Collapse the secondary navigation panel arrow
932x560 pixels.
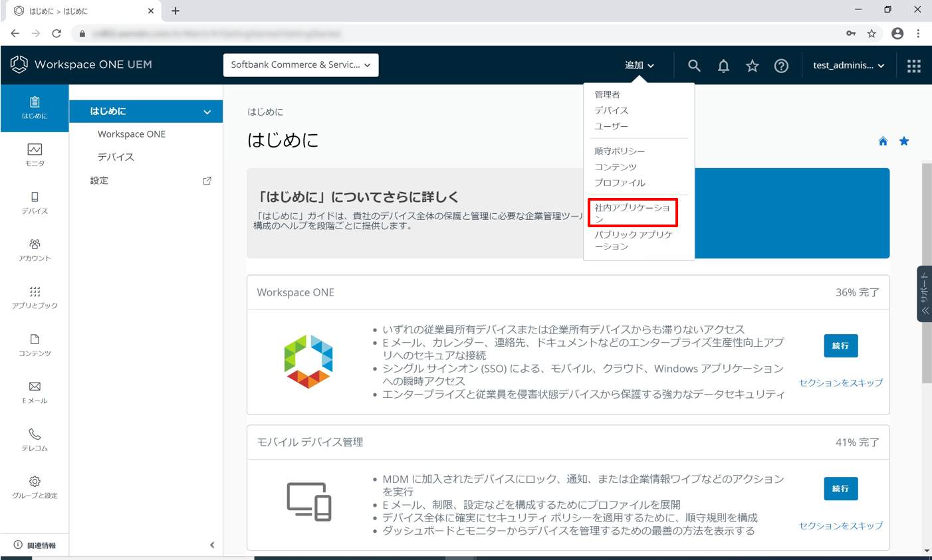pyautogui.click(x=212, y=545)
